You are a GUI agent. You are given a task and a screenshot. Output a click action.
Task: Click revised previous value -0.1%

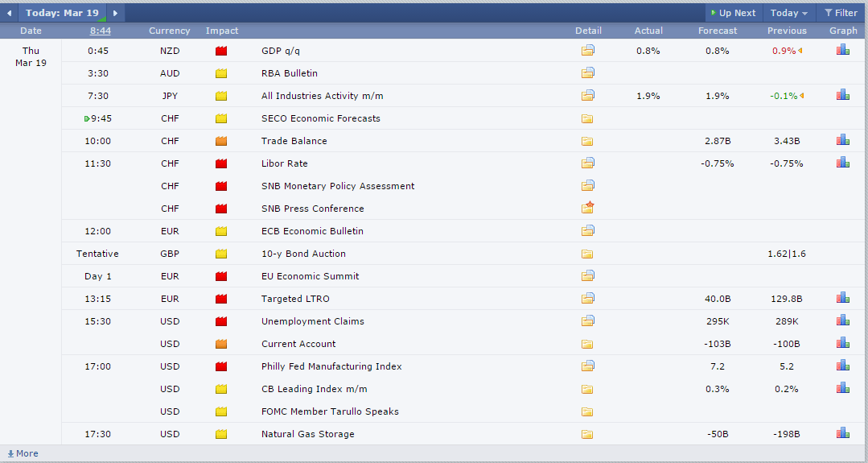tap(784, 96)
